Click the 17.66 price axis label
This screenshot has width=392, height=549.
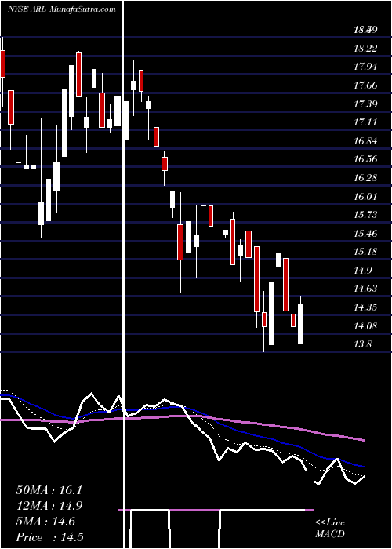click(x=365, y=85)
